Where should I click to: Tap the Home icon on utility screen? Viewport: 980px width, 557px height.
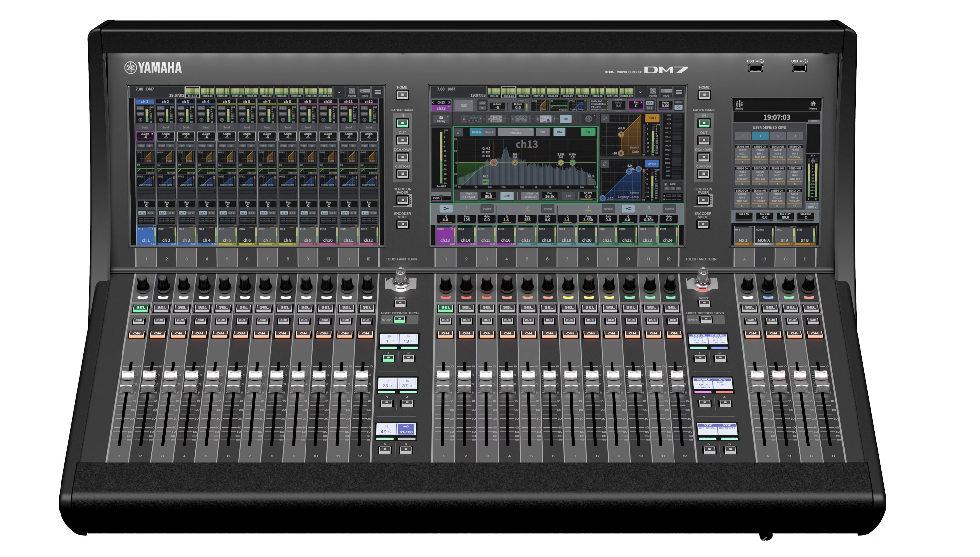813,105
